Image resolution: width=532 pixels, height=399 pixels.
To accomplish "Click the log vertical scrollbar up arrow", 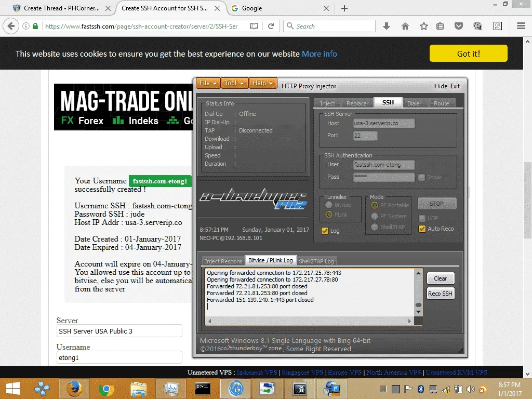I will (x=418, y=273).
